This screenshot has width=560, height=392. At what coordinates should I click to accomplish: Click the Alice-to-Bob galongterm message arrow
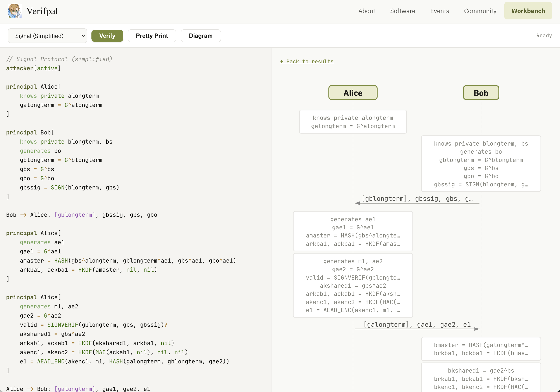417,328
